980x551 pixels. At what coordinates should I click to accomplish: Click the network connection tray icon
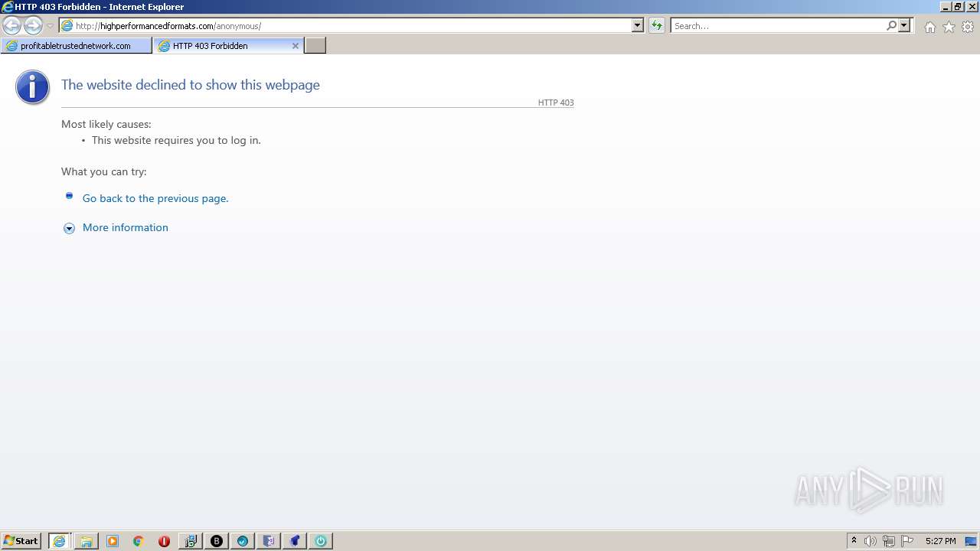pos(889,541)
